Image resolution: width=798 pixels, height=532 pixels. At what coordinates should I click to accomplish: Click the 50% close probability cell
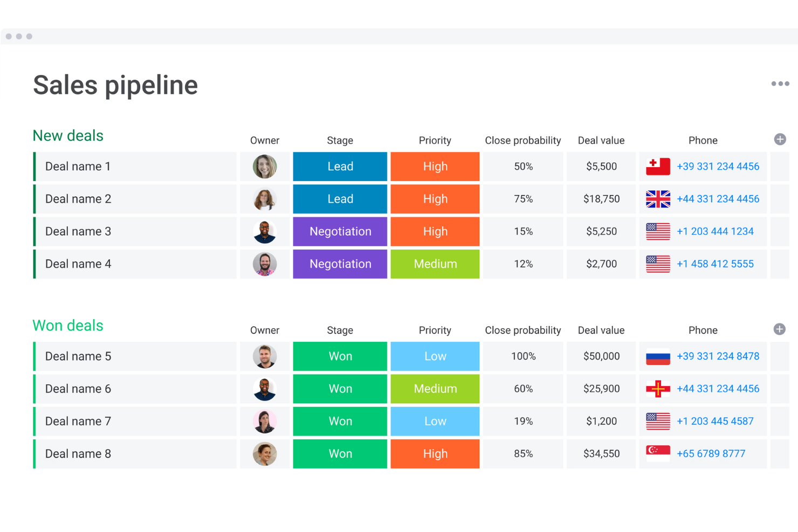tap(522, 167)
